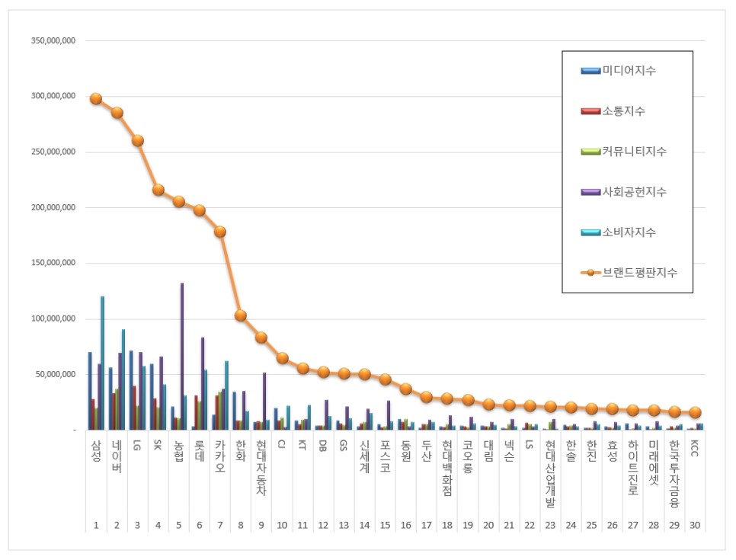The width and height of the screenshot is (736, 560).
Task: Click the rank 30 number under KCC
Action: click(x=695, y=525)
